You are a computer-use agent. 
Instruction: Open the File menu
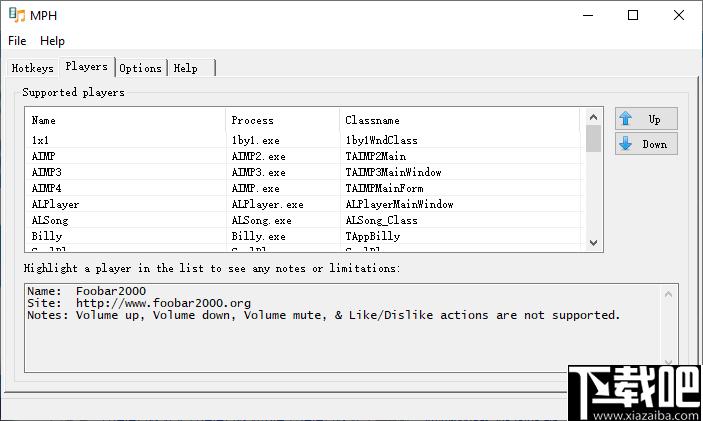pyautogui.click(x=17, y=41)
